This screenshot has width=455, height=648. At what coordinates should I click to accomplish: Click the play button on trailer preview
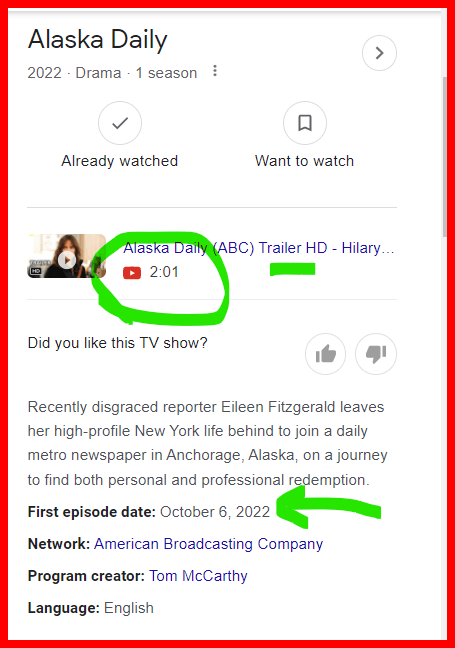coord(67,260)
